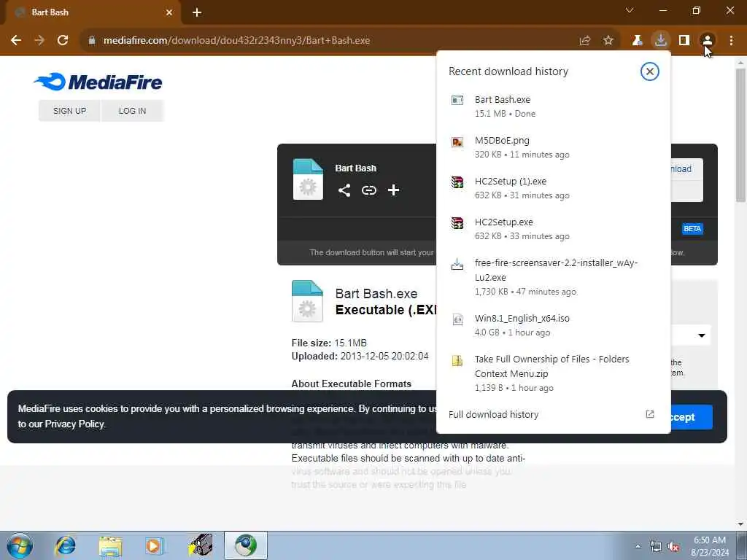
Task: Click the active browser taskbar button
Action: (x=246, y=545)
